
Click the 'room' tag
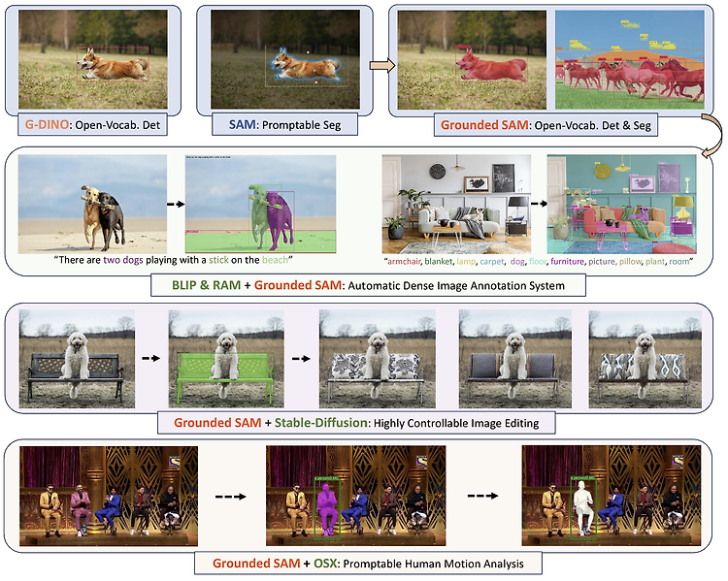[x=679, y=261]
